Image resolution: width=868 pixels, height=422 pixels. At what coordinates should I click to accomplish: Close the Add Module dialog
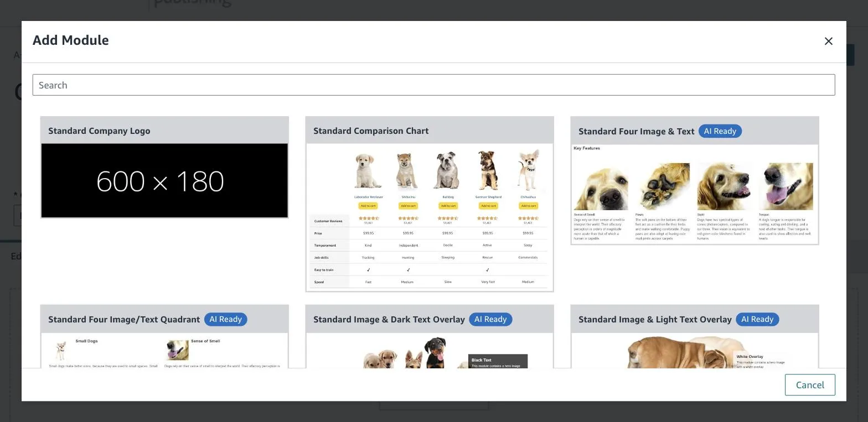pos(828,41)
